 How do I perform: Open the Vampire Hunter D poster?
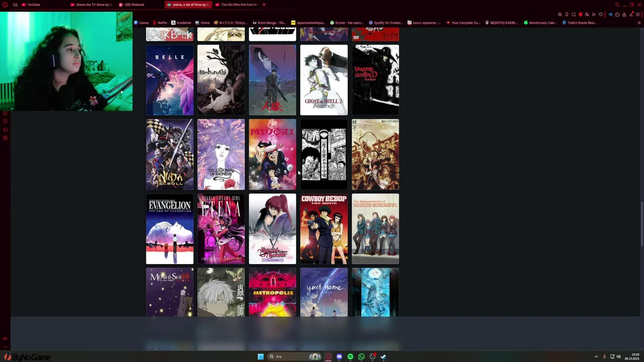tap(375, 80)
